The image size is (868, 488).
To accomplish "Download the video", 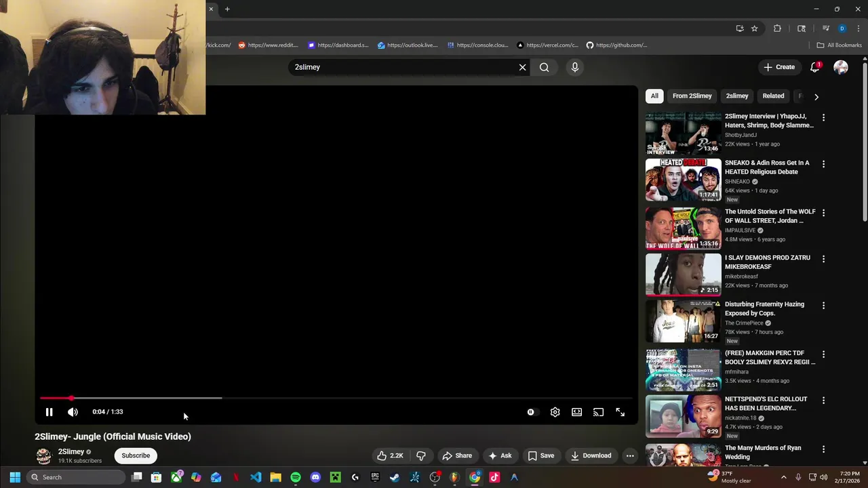I will point(591,455).
